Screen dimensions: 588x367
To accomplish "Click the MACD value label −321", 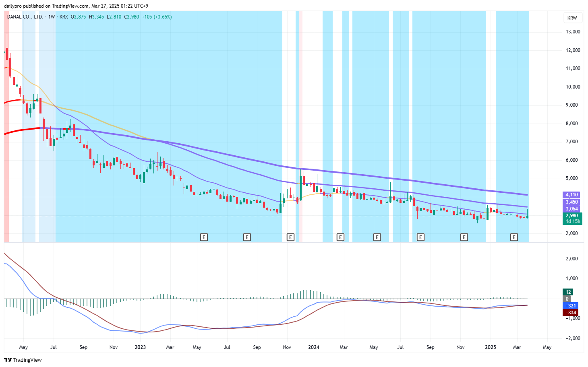I will tap(571, 306).
